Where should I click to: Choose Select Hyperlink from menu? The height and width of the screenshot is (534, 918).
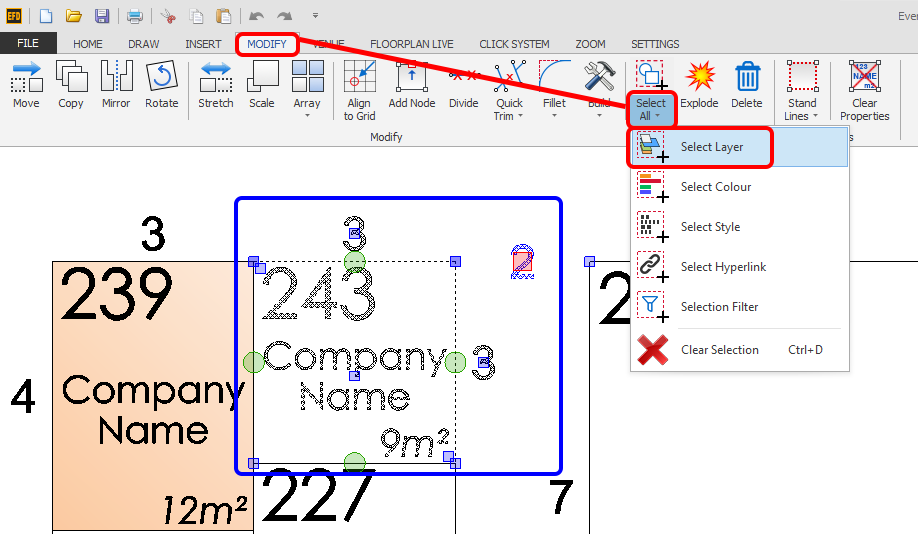[739, 266]
